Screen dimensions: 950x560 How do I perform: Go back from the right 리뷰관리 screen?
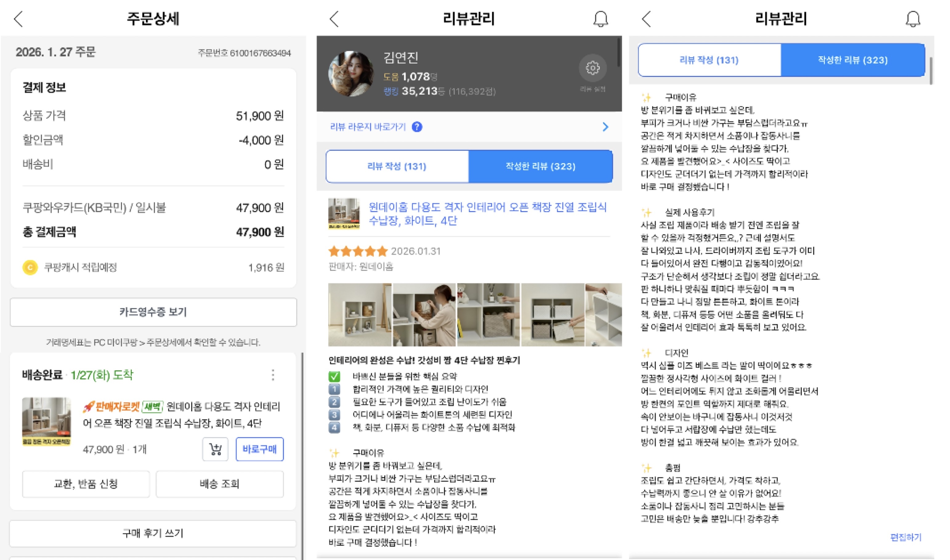point(646,19)
